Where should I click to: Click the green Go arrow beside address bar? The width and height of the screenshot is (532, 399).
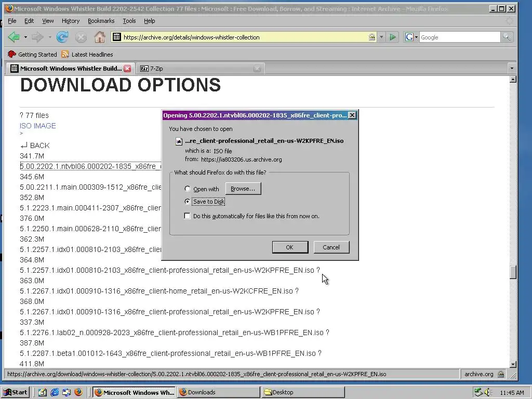tap(393, 37)
